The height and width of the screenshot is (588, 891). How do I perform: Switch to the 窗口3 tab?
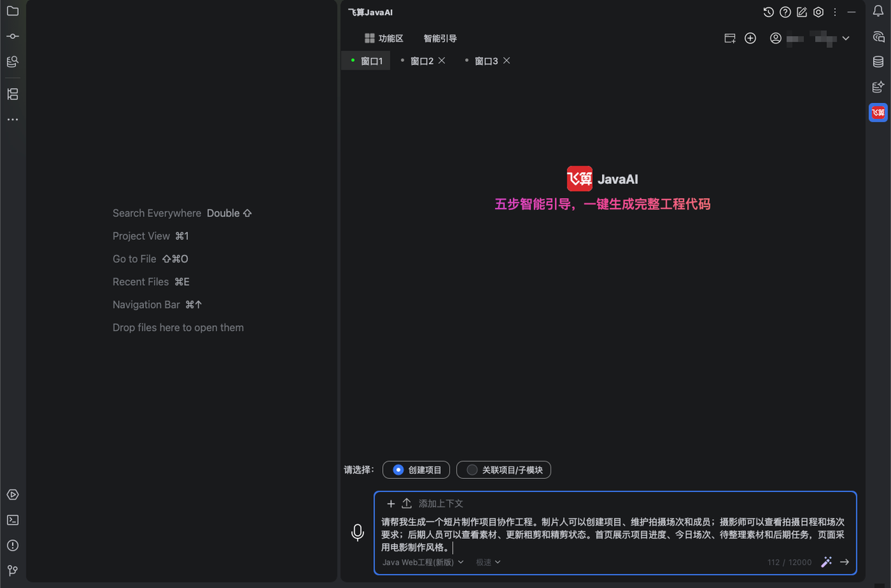pos(486,61)
